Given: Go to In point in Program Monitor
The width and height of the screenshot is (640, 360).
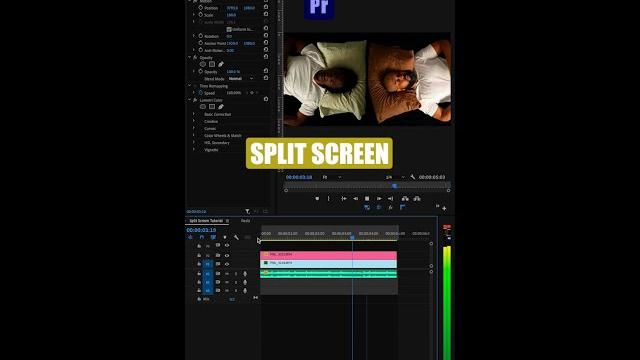Looking at the screenshot, I should [344, 198].
